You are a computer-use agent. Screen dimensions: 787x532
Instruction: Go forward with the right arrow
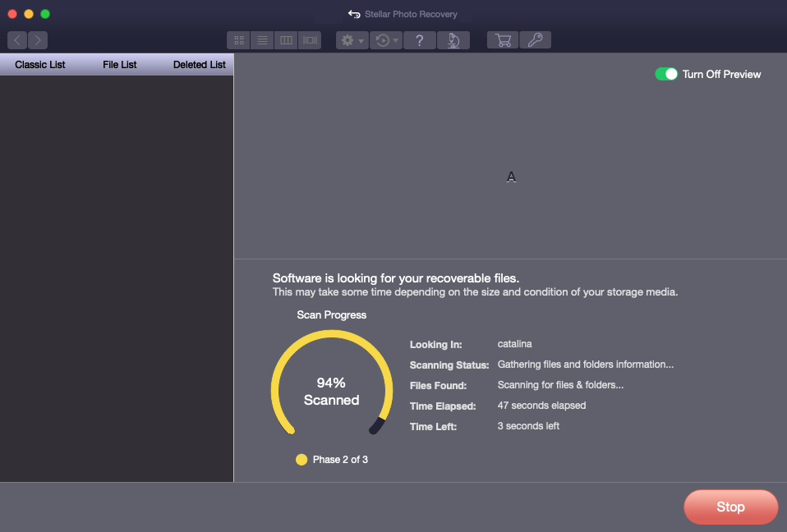click(38, 40)
